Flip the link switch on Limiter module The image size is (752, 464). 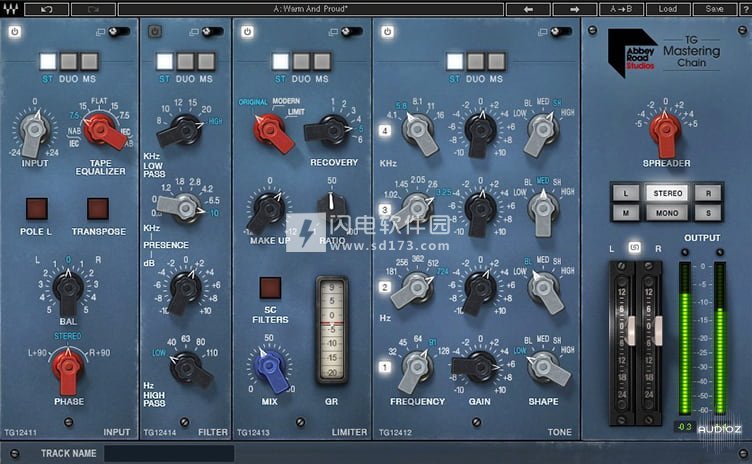point(352,32)
